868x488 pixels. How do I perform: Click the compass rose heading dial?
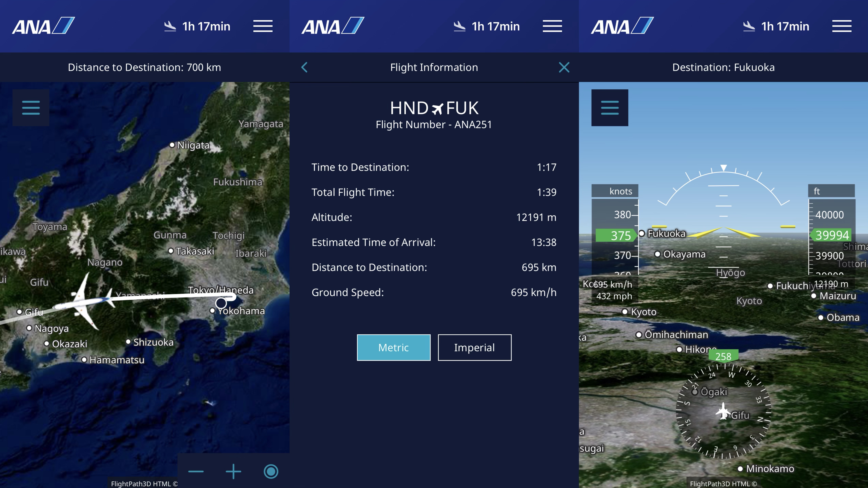(723, 412)
